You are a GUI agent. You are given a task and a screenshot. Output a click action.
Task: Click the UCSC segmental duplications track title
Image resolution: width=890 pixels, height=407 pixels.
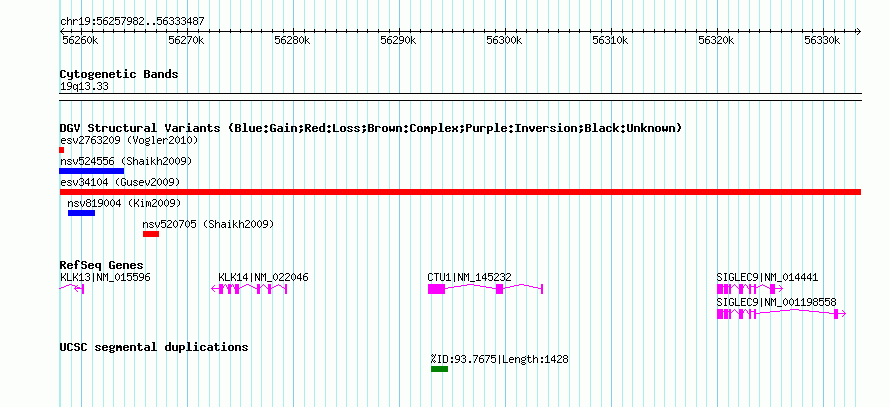click(x=154, y=347)
